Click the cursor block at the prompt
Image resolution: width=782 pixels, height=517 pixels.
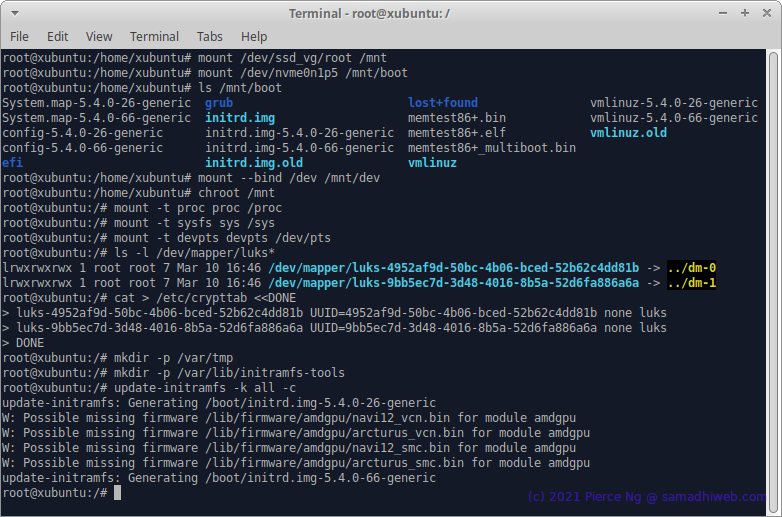(x=117, y=493)
